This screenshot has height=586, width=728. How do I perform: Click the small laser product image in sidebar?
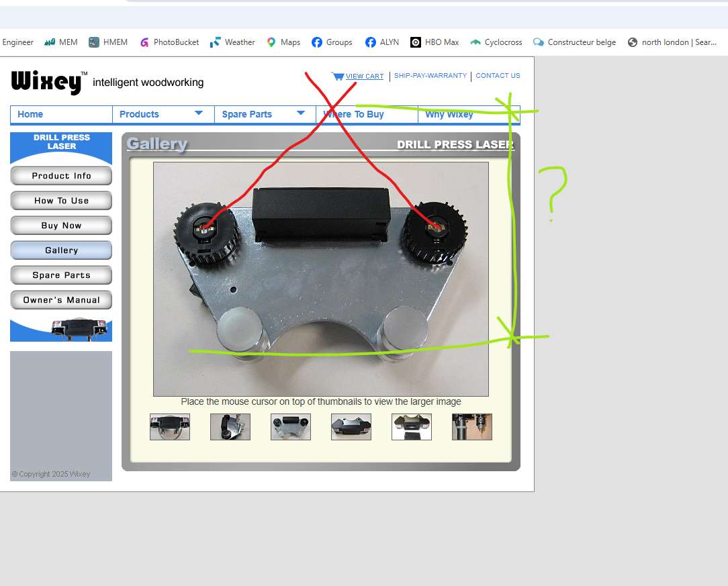coord(79,328)
